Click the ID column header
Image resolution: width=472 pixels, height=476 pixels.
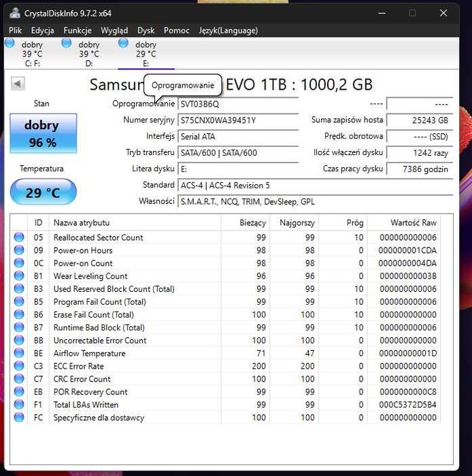click(38, 222)
